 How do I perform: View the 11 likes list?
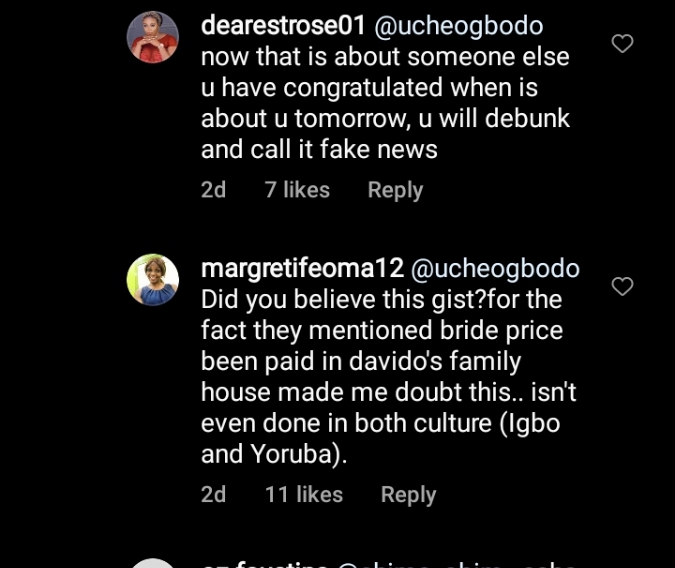coord(304,495)
